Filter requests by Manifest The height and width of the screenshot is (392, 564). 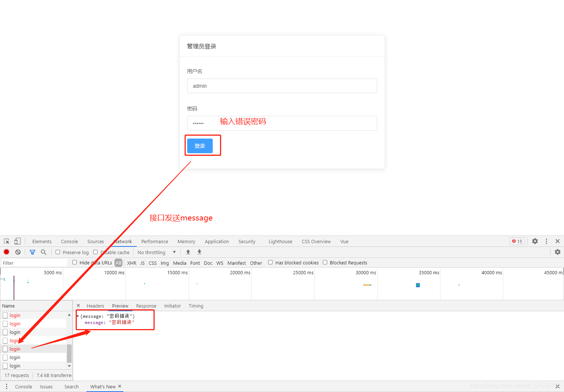pos(237,263)
